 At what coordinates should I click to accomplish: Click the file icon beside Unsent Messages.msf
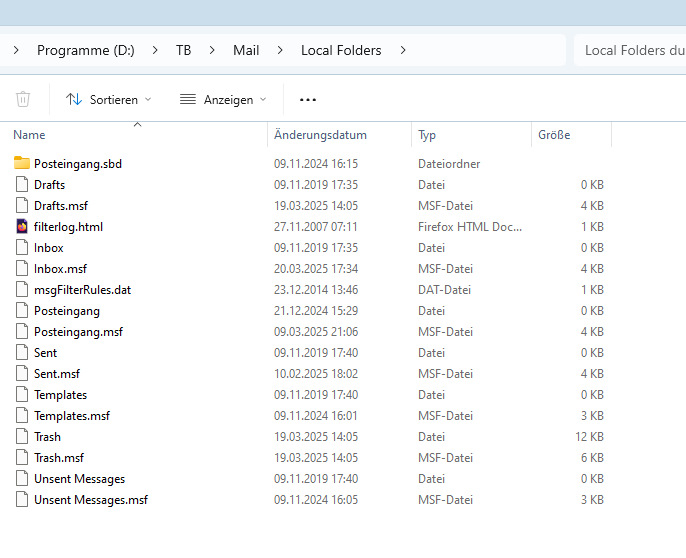click(x=22, y=500)
